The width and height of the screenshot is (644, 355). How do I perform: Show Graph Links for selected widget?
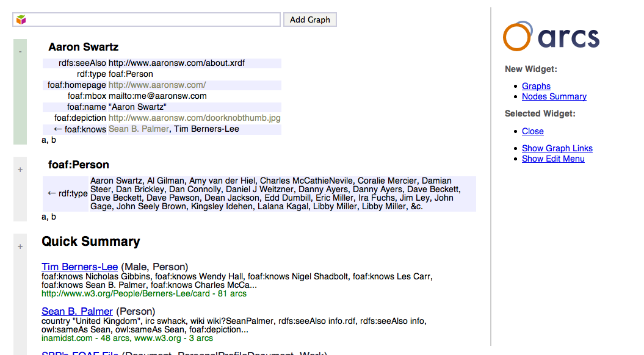[x=557, y=148]
